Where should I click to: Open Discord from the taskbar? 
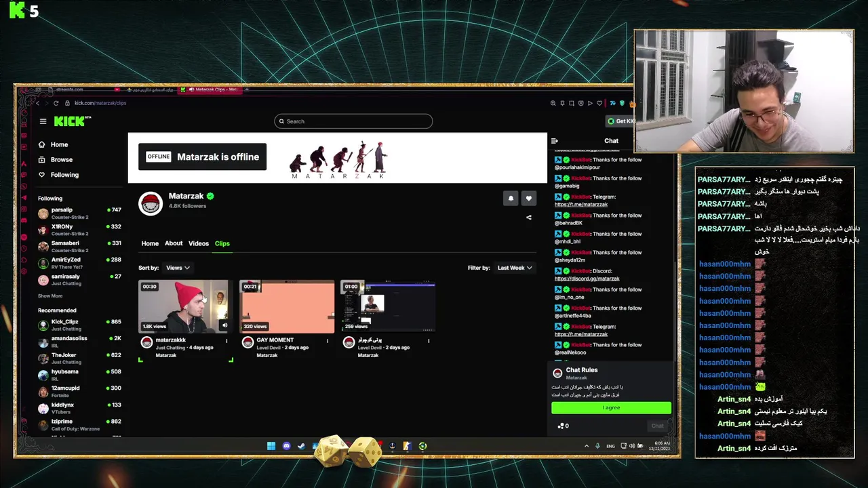(x=286, y=446)
